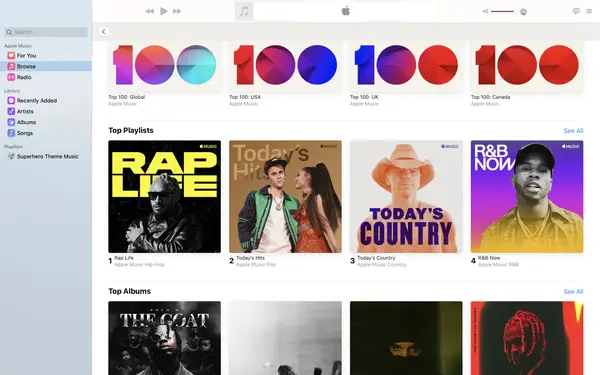Click the Radio broadcast icon
The height and width of the screenshot is (375, 600).
tap(11, 77)
